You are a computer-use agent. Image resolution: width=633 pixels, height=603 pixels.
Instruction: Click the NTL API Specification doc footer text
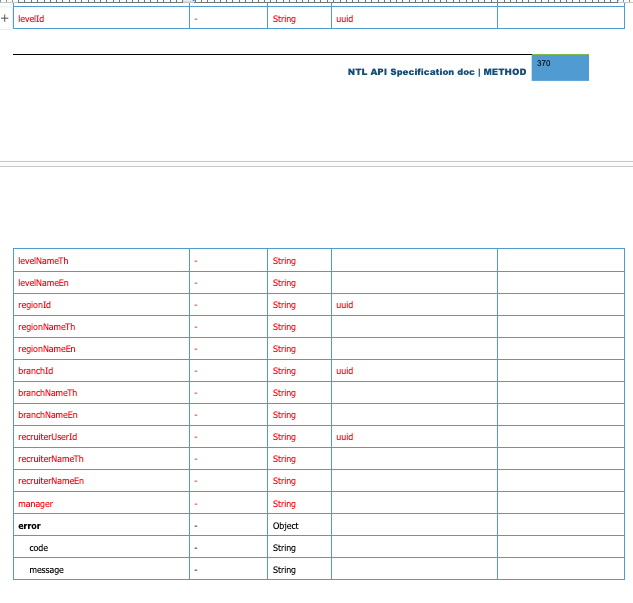coord(436,72)
